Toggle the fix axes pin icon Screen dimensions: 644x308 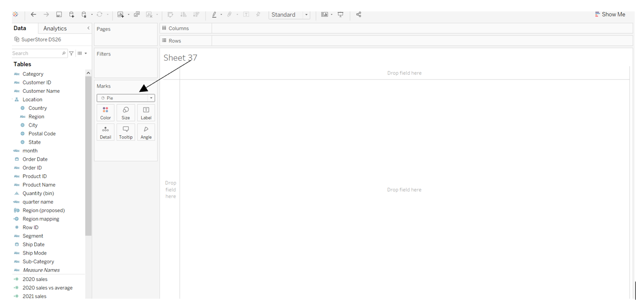coord(258,15)
